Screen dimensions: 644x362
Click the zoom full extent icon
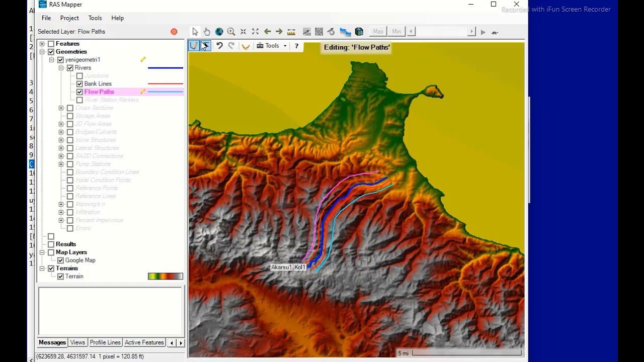point(255,32)
